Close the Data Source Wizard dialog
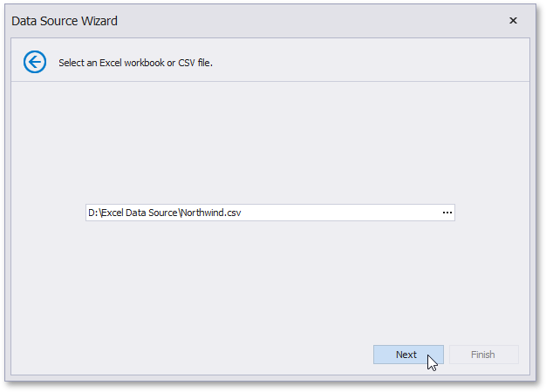This screenshot has width=546, height=392. click(513, 20)
